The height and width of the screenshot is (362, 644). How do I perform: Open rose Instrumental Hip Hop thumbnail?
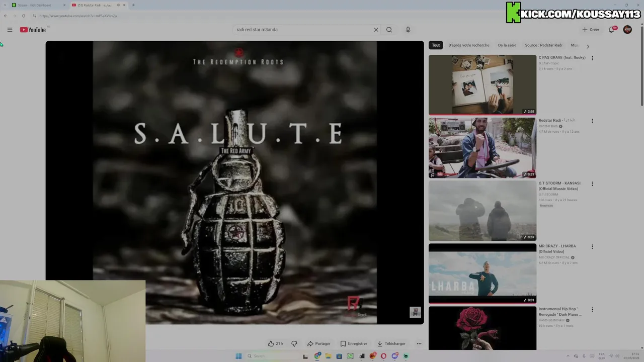click(x=482, y=328)
